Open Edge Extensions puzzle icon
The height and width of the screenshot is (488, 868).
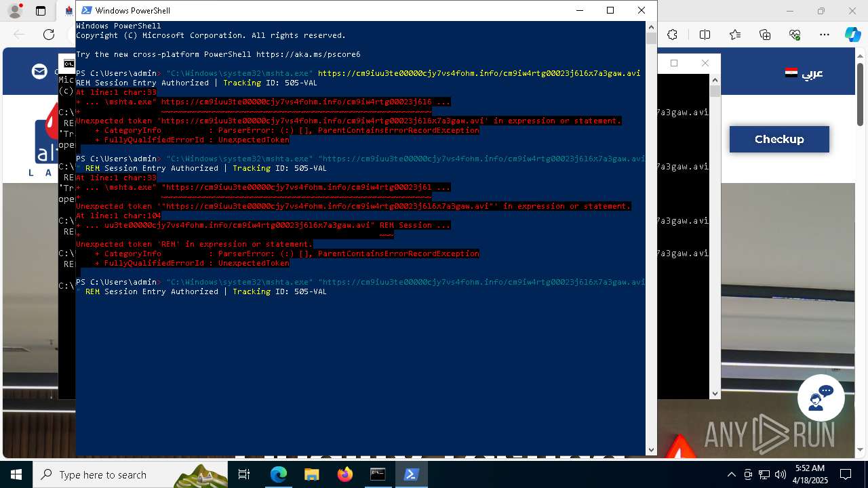pyautogui.click(x=672, y=35)
